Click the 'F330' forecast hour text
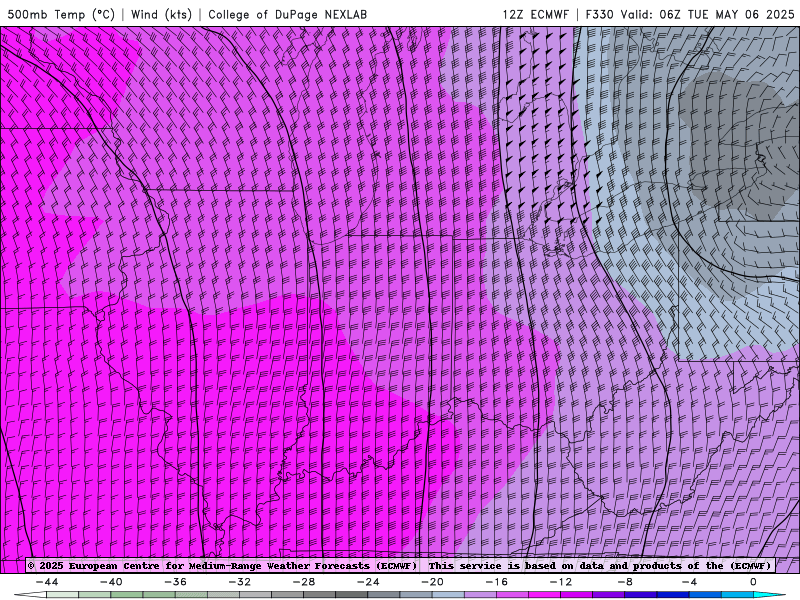This screenshot has width=800, height=600. click(599, 14)
